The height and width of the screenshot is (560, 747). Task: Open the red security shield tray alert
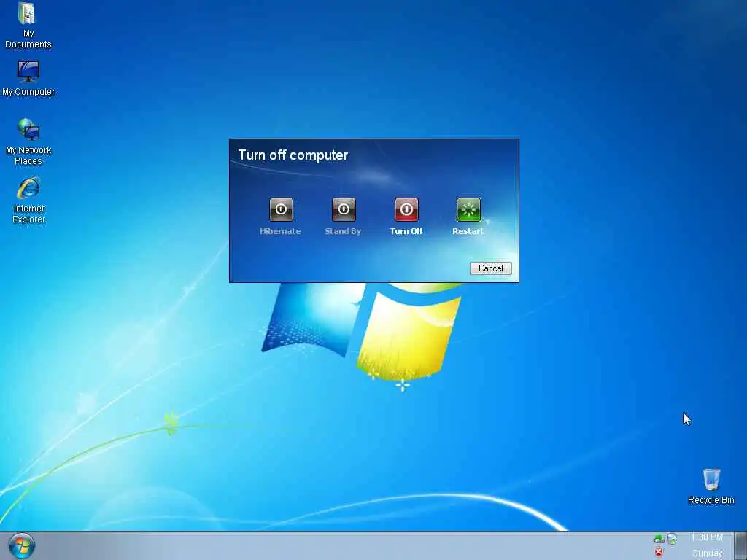[x=659, y=552]
